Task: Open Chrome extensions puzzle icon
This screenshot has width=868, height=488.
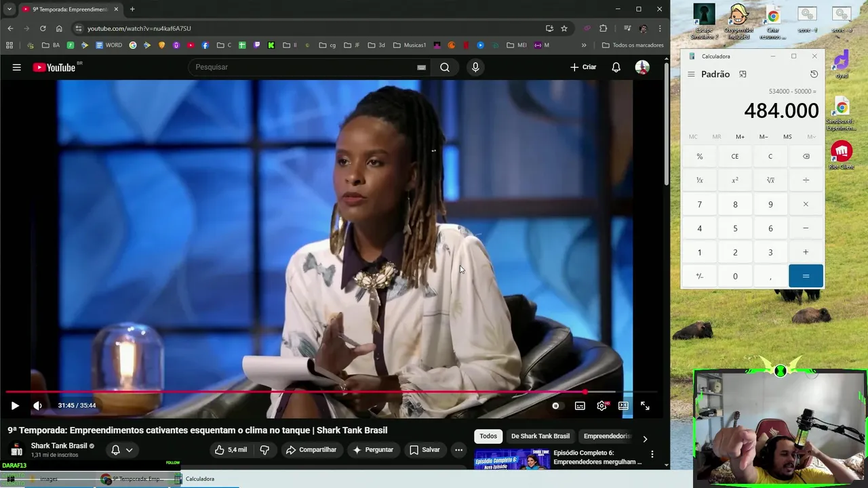Action: [x=603, y=28]
